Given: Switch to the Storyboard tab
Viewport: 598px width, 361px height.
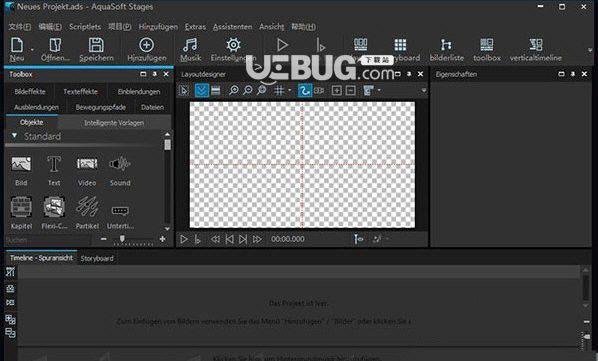Looking at the screenshot, I should click(x=97, y=258).
